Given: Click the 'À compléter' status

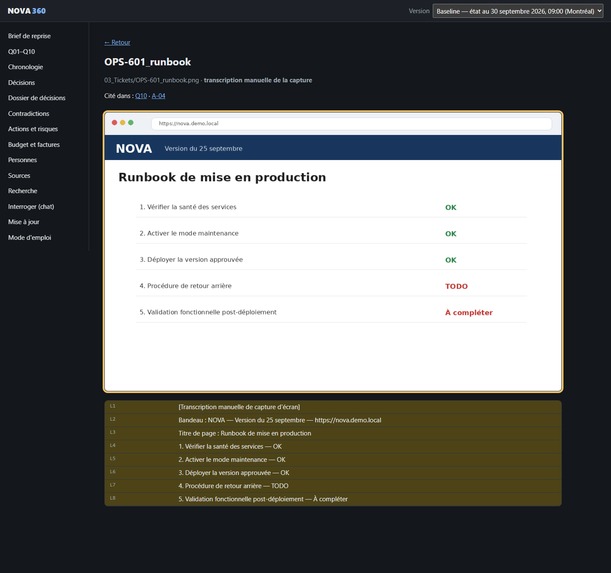Looking at the screenshot, I should click(x=469, y=313).
